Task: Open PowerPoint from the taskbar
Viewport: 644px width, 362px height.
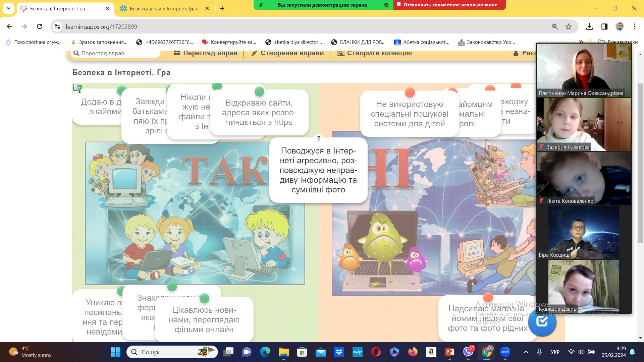Action: pyautogui.click(x=449, y=352)
